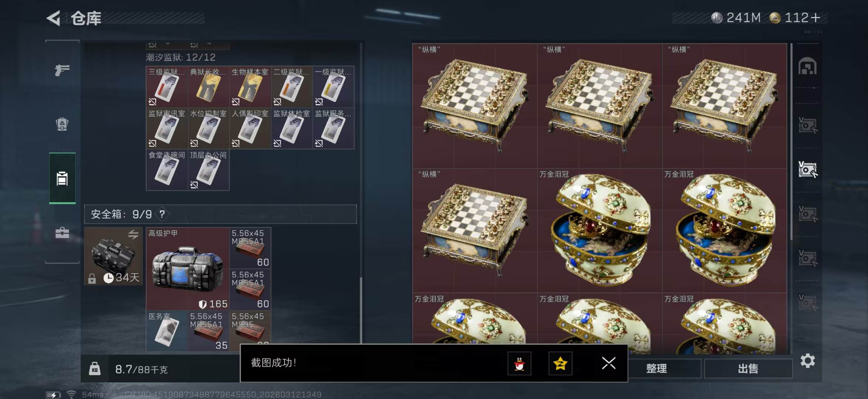This screenshot has width=868, height=399.
Task: Select the 高级护甲 repair bag item
Action: coord(188,269)
